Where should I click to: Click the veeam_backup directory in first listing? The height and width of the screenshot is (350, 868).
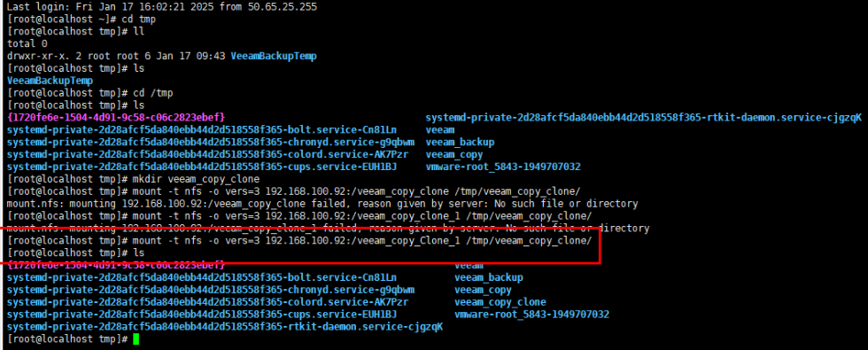point(460,143)
